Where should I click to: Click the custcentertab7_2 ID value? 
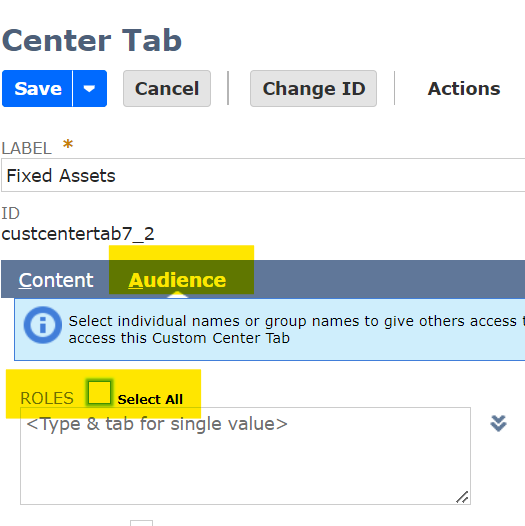point(78,234)
